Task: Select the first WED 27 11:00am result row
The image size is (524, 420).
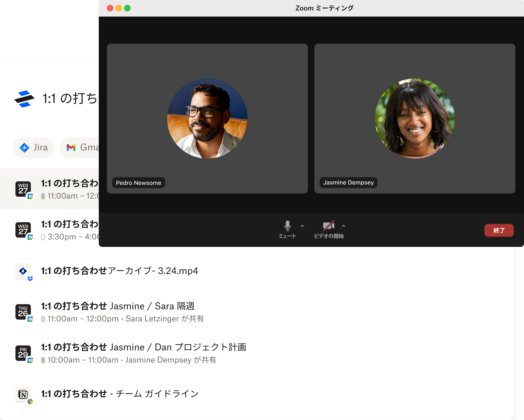Action: click(x=49, y=189)
